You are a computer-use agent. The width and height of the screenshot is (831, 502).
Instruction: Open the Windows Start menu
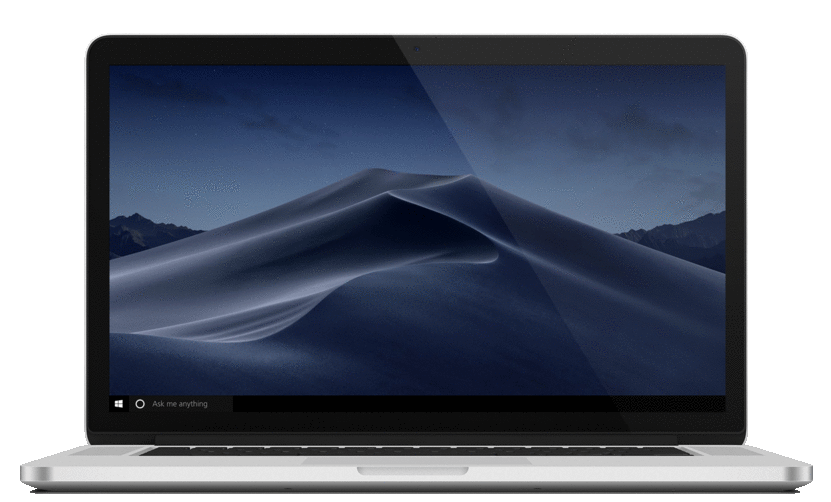pyautogui.click(x=119, y=404)
